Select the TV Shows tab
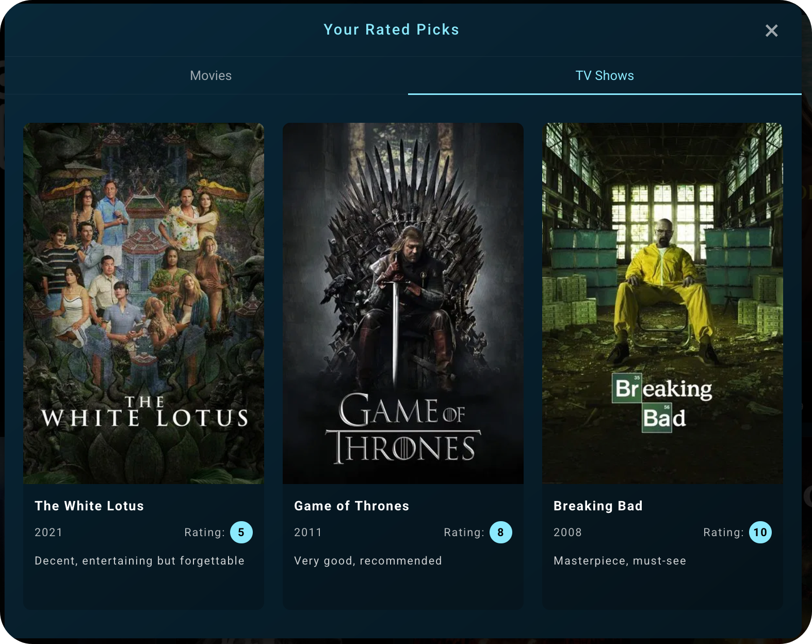Screen dimensions: 812x644 pyautogui.click(x=604, y=76)
